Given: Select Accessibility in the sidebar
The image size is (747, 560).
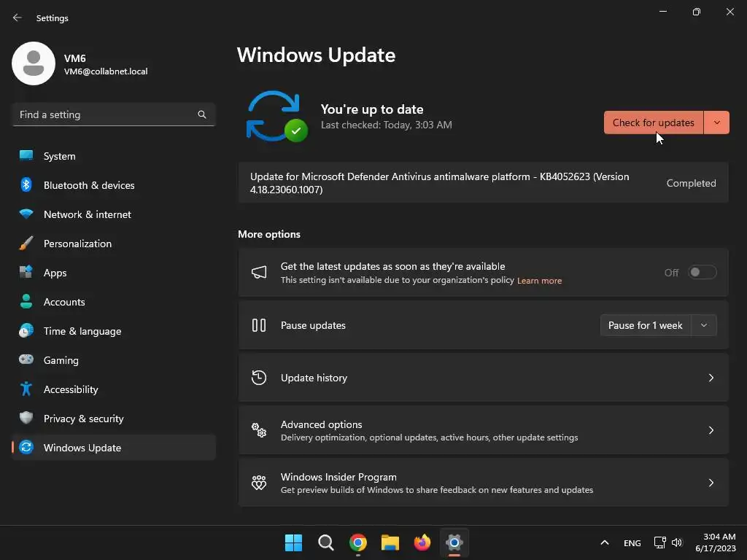Looking at the screenshot, I should pos(113,389).
